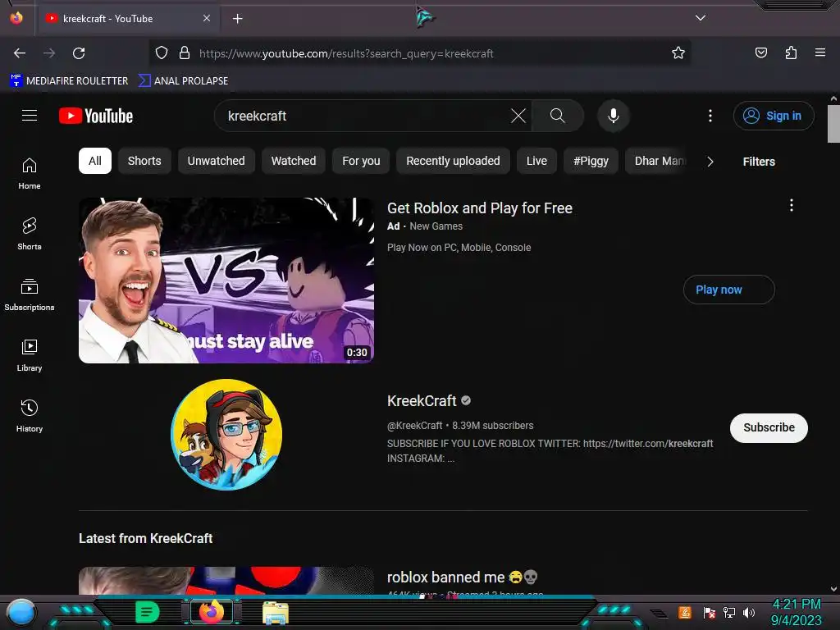The image size is (840, 630).
Task: Click the KreekCraft channel avatar
Action: (x=226, y=435)
